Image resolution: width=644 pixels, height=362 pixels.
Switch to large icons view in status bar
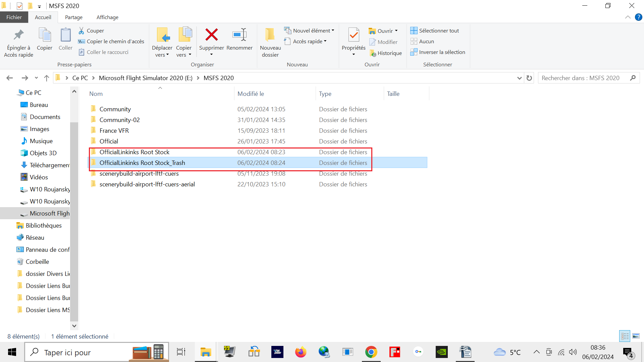636,336
